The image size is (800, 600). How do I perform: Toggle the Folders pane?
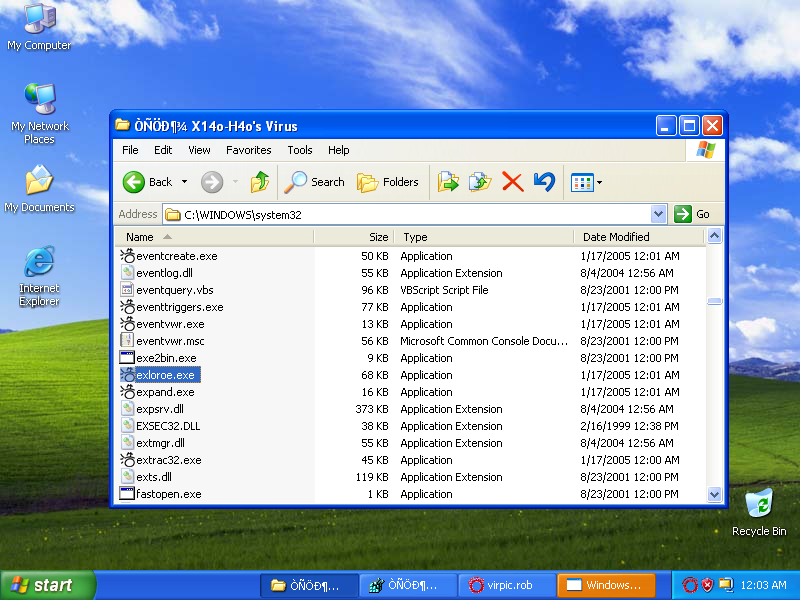[388, 182]
